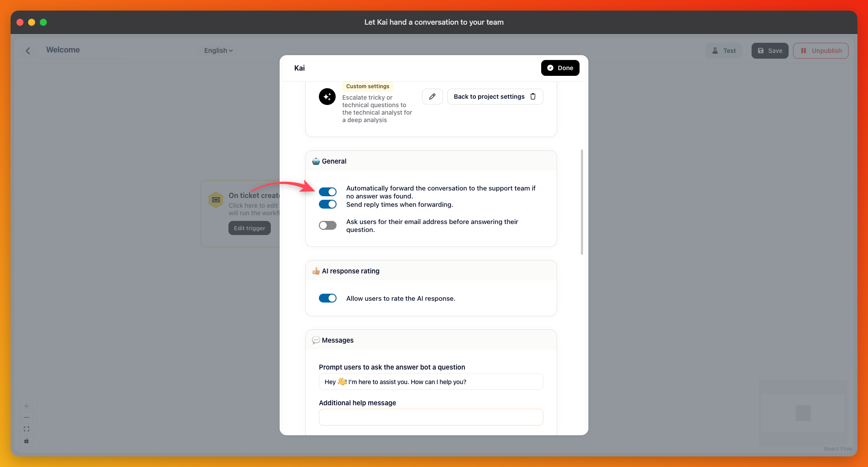868x467 pixels.
Task: Click the back arrow next to Welcome
Action: [x=28, y=51]
